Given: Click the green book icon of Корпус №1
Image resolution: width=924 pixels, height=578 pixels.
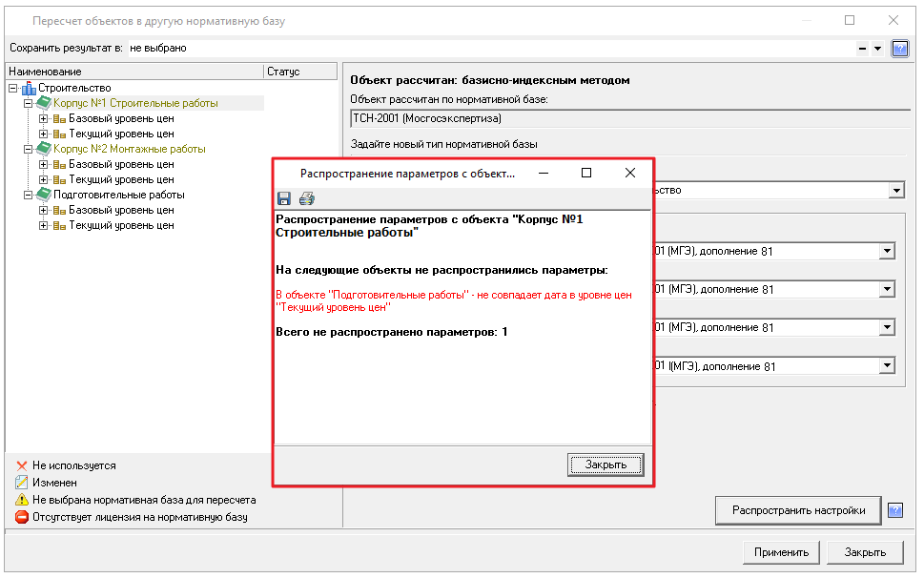Looking at the screenshot, I should (44, 103).
